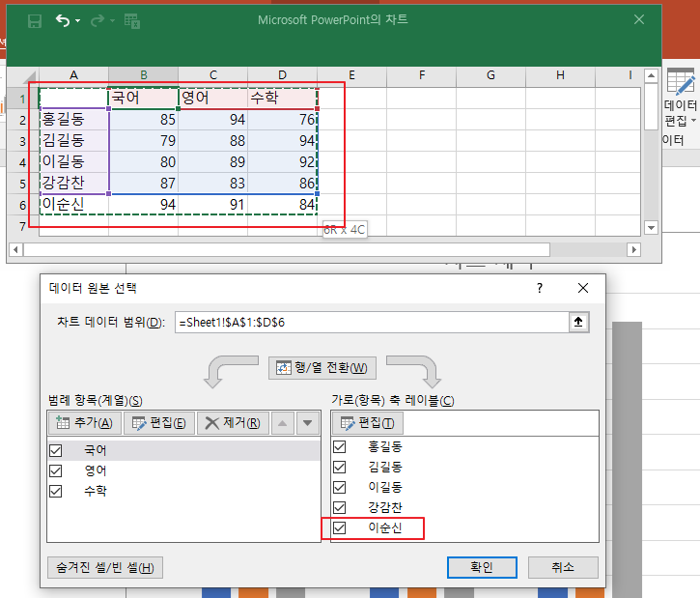
Task: Uncheck the 국어 series checkbox
Action: tap(56, 450)
